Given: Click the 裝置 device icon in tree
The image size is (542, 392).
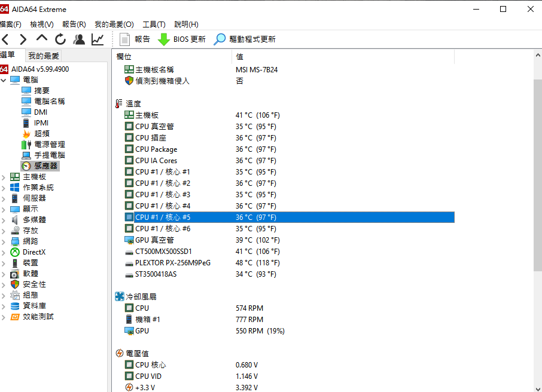Looking at the screenshot, I should click(x=15, y=263).
